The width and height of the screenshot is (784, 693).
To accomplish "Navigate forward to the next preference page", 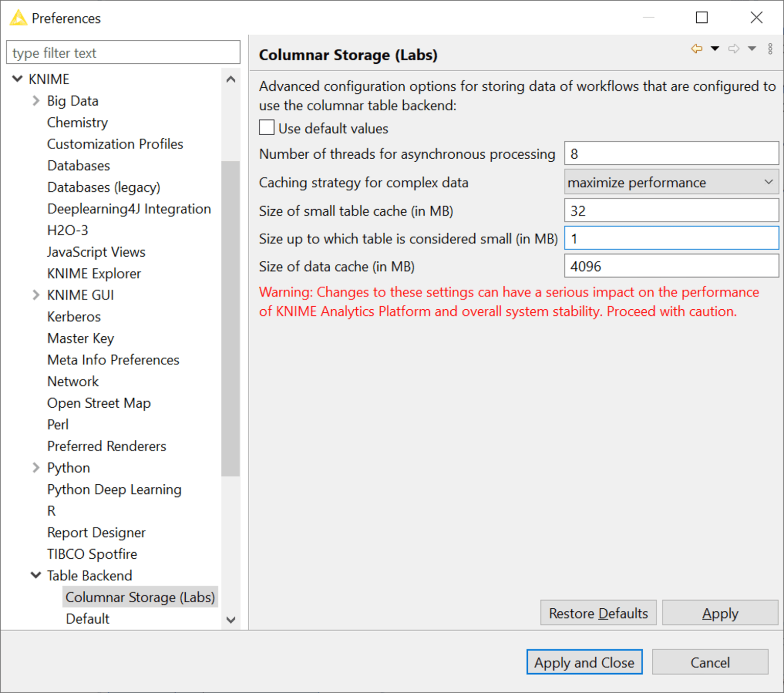I will (734, 48).
